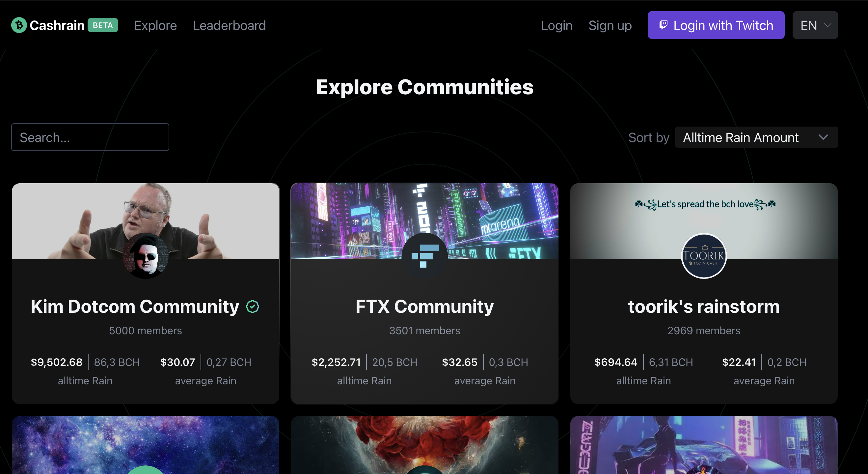This screenshot has width=868, height=474.
Task: Click the BETA badge beside Cashrain
Action: click(x=103, y=25)
